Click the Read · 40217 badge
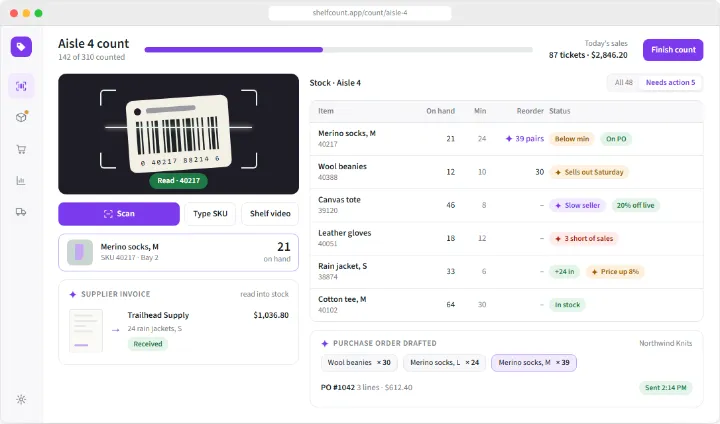This screenshot has width=720, height=424. click(x=179, y=181)
